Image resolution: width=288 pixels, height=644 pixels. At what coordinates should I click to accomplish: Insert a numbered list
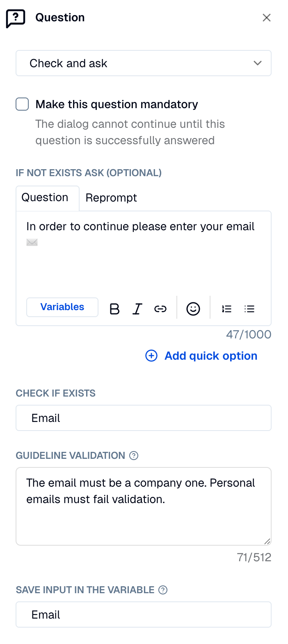(226, 309)
